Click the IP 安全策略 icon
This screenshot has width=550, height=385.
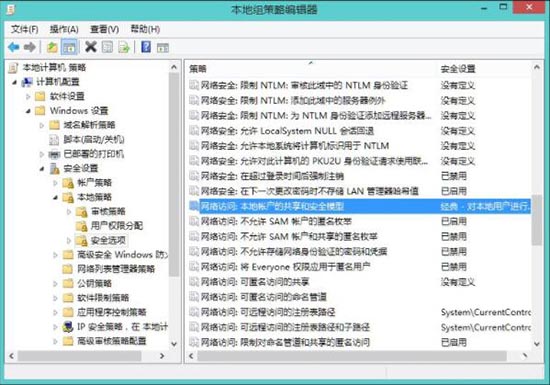[68, 327]
